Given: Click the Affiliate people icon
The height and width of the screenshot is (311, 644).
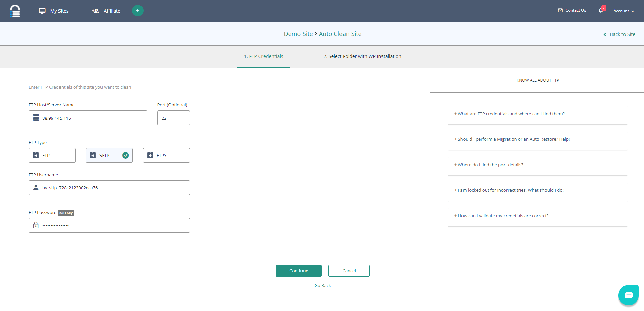Looking at the screenshot, I should point(95,11).
